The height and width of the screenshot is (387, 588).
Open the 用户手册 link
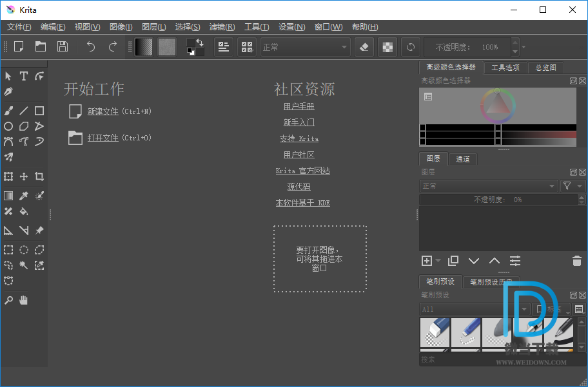[299, 106]
